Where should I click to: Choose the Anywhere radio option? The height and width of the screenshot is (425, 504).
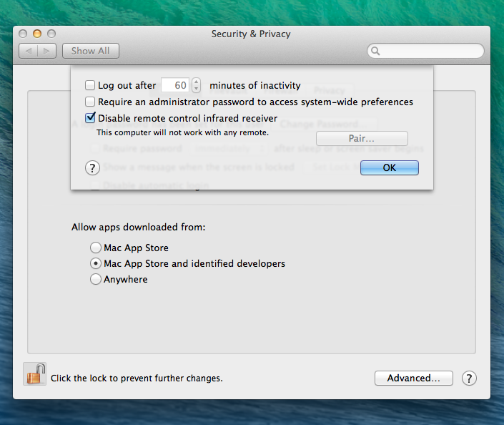[x=96, y=279]
